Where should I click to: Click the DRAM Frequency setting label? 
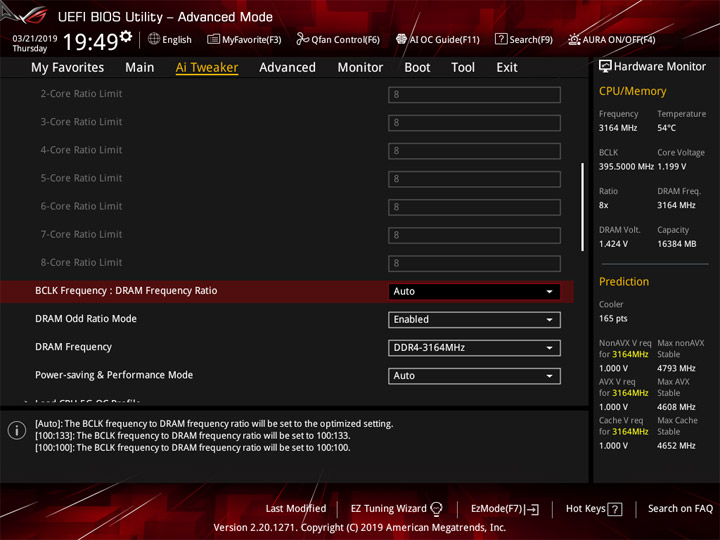tap(73, 347)
